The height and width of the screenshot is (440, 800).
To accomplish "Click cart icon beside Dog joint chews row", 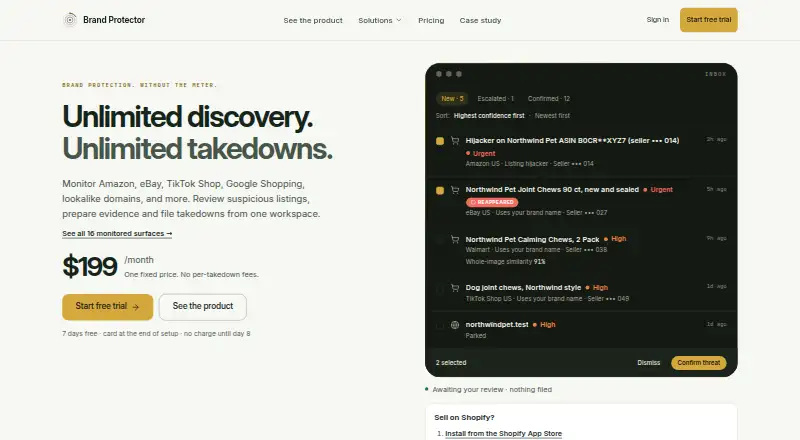I will coord(455,288).
